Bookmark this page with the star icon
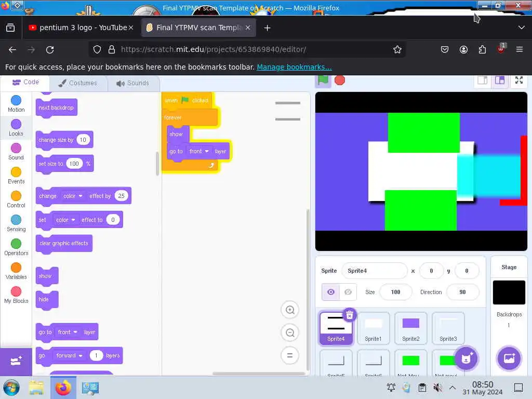This screenshot has width=532, height=399. (x=397, y=49)
